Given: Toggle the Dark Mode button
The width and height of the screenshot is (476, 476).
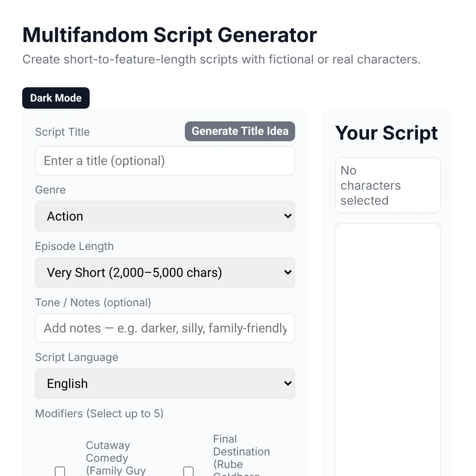Looking at the screenshot, I should (56, 98).
